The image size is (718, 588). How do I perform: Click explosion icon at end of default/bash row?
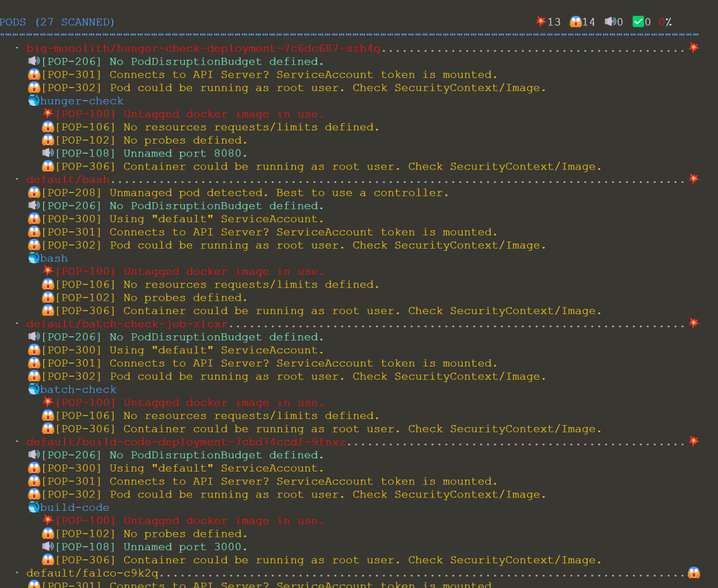click(693, 178)
